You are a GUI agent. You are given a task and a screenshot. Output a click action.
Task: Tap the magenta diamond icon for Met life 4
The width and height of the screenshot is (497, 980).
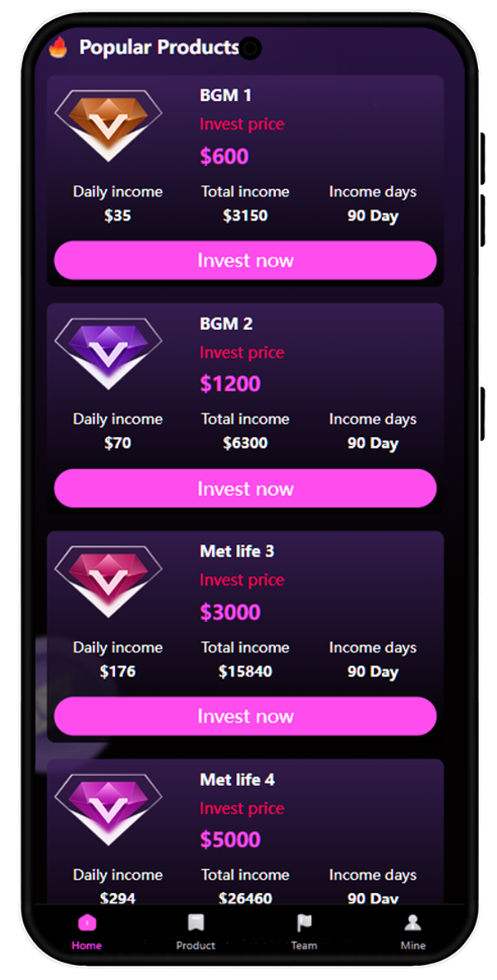pos(108,808)
